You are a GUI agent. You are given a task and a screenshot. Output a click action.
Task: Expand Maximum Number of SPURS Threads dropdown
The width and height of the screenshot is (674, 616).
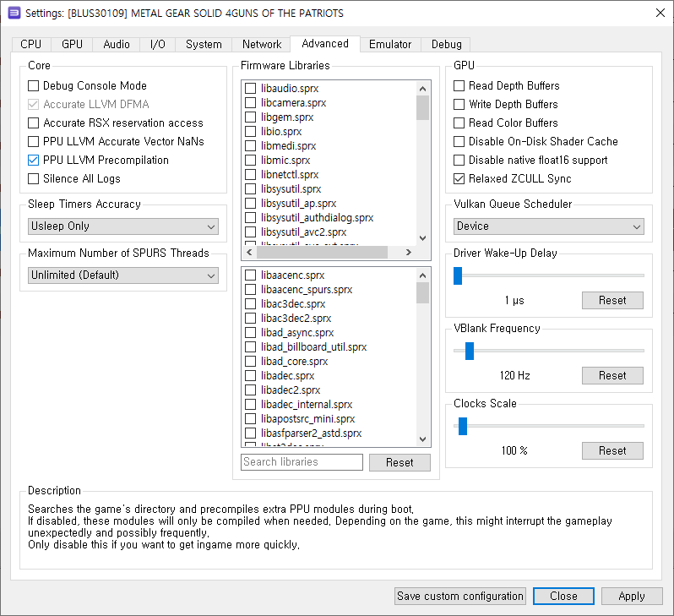click(123, 275)
